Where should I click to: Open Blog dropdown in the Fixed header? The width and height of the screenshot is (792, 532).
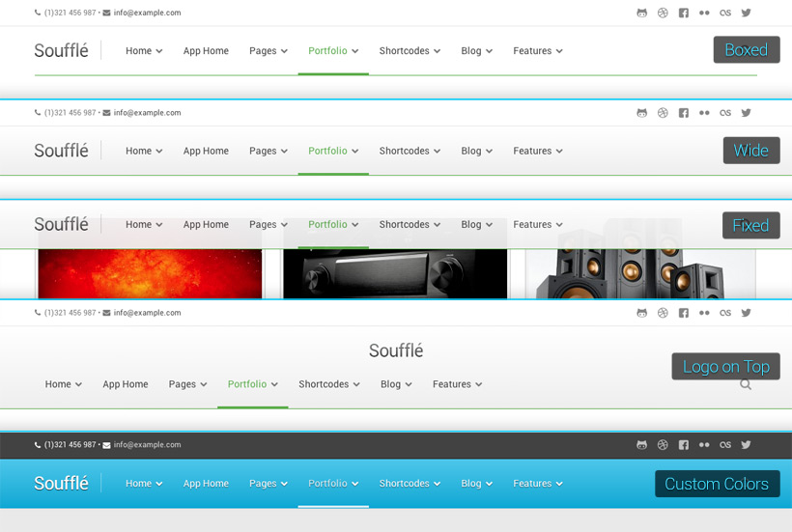[x=477, y=225]
